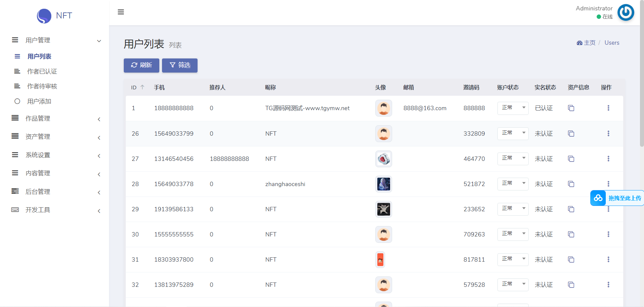Change account status dropdown for user 27
Screen dimensions: 644x307
click(513, 159)
